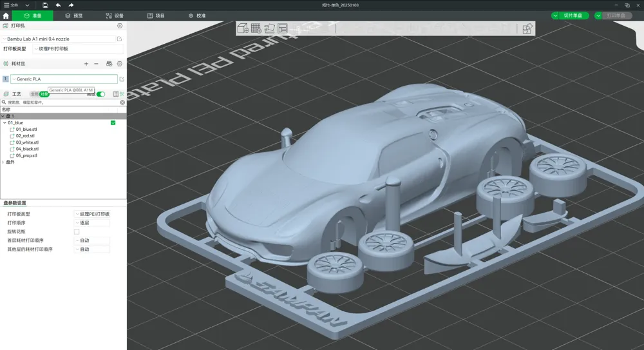Image resolution: width=644 pixels, height=350 pixels.
Task: Switch to the 设备 tab
Action: 115,15
